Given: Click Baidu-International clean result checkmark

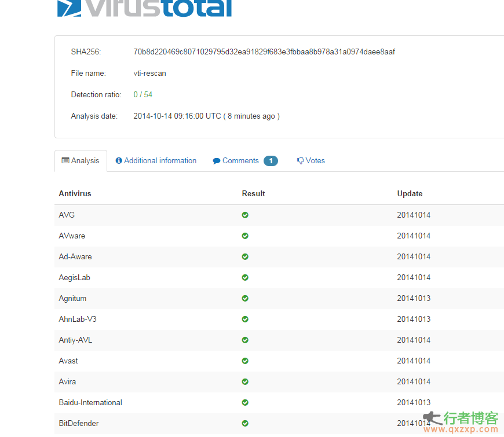Looking at the screenshot, I should [245, 403].
